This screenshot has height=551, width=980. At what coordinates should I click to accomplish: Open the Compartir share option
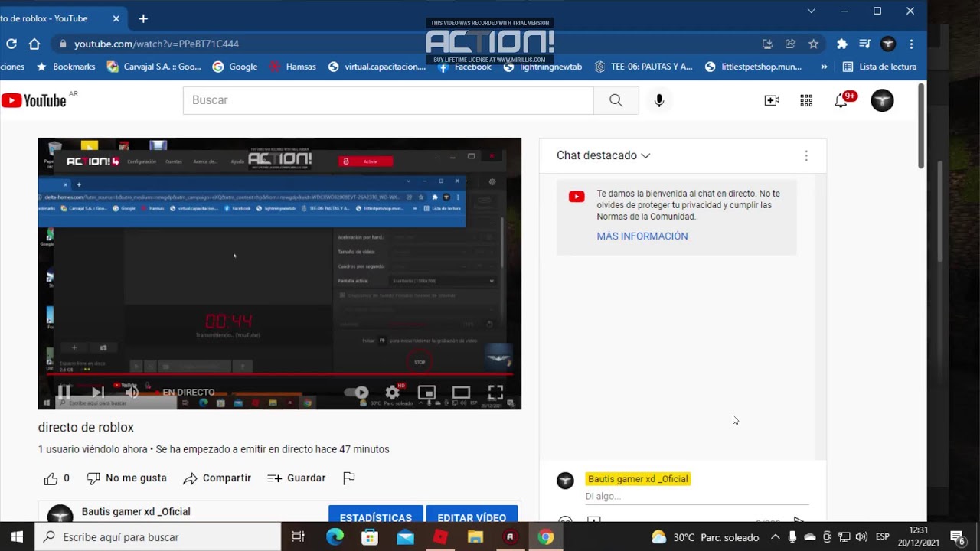[x=217, y=478]
